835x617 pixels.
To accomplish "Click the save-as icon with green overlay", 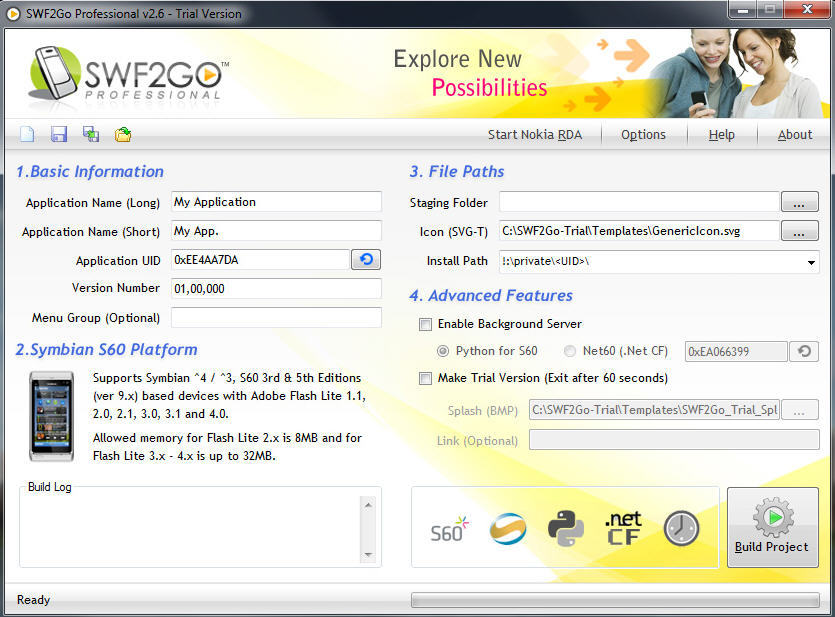I will pos(91,134).
